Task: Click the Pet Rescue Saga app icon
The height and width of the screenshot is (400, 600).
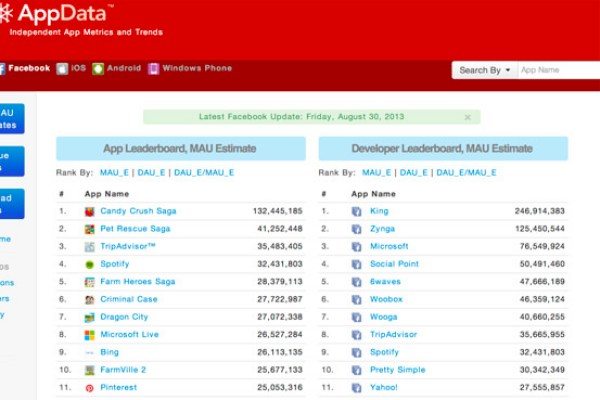Action: 90,229
